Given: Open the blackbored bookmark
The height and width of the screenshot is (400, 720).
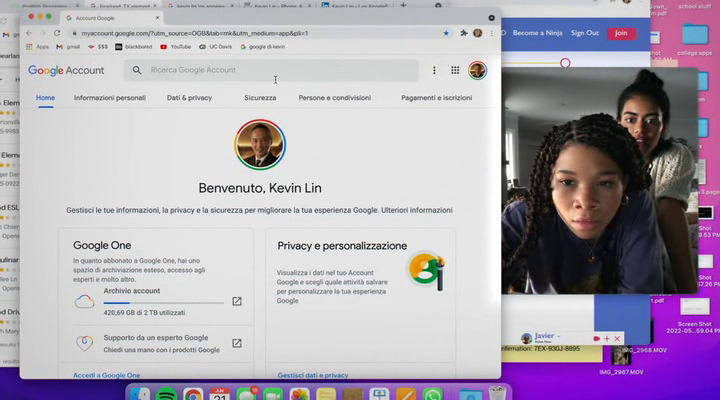Looking at the screenshot, I should click(x=134, y=47).
